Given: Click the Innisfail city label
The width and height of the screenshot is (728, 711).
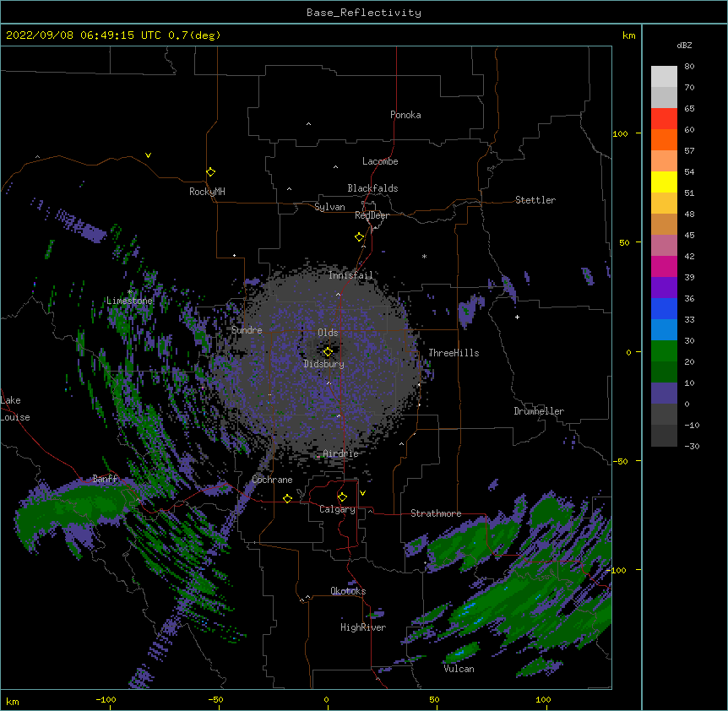Looking at the screenshot, I should 350,275.
